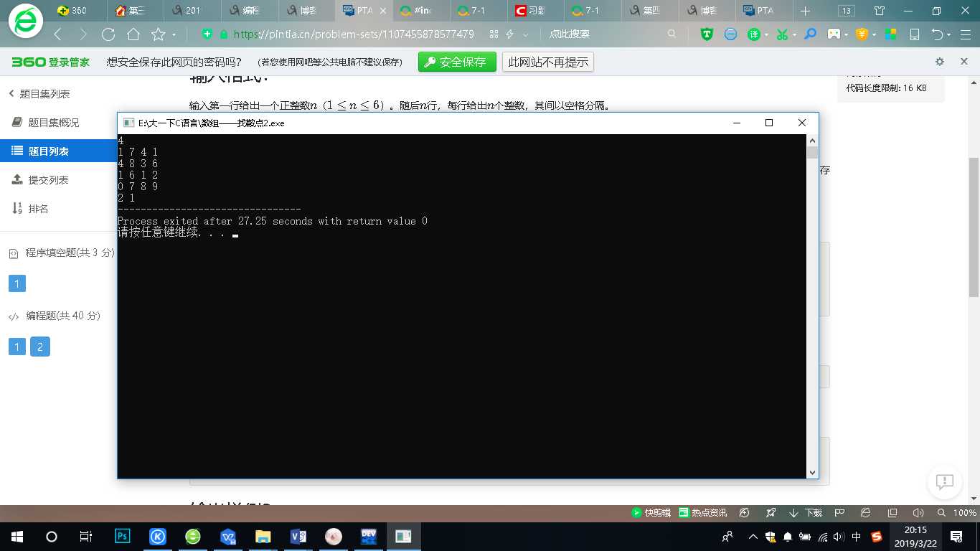Click 此网站不再提示 button
The width and height of the screenshot is (980, 551).
(x=548, y=62)
